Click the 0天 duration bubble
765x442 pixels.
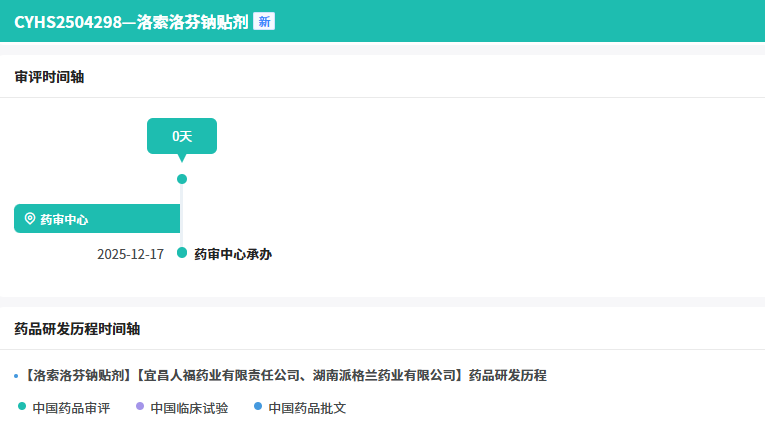point(182,136)
